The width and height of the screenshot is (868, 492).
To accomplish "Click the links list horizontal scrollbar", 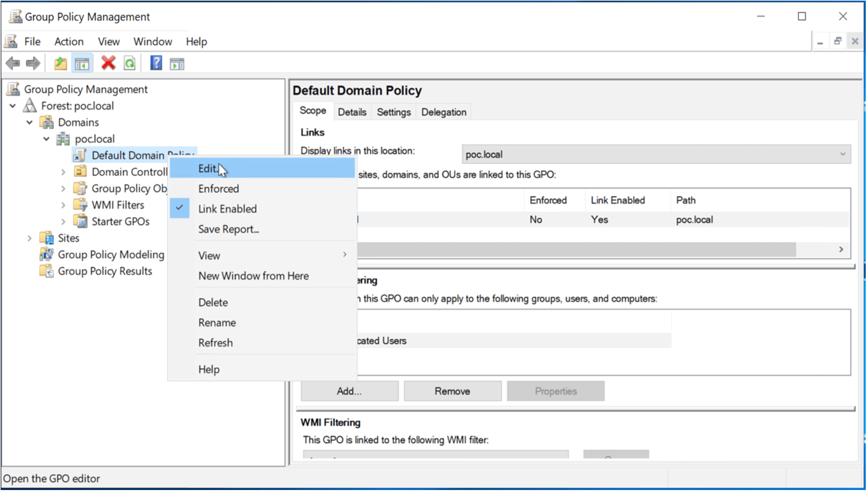I will click(x=576, y=249).
